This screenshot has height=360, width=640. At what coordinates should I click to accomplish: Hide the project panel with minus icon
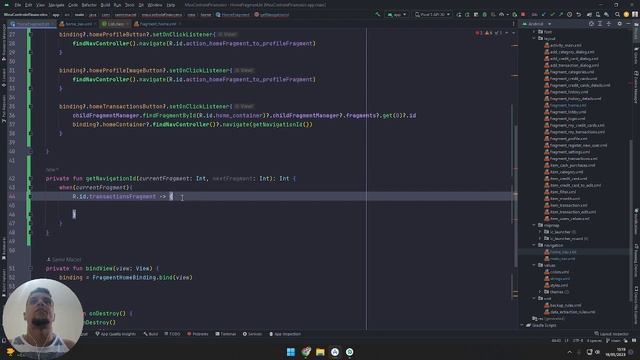628,24
